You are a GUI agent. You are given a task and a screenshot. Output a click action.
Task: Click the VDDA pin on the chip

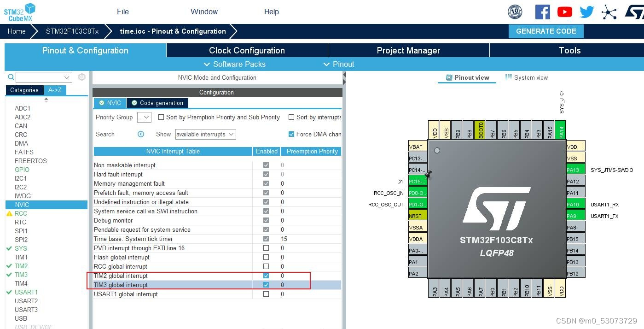point(418,239)
